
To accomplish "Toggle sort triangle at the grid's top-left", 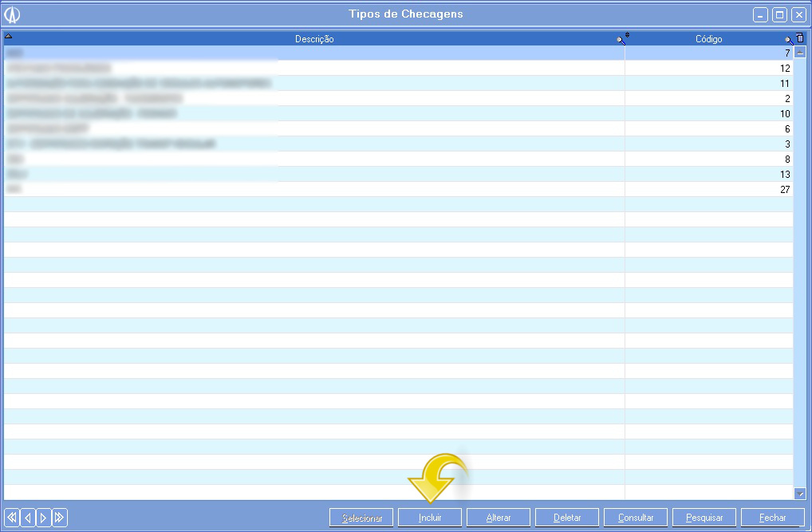I will tap(8, 36).
